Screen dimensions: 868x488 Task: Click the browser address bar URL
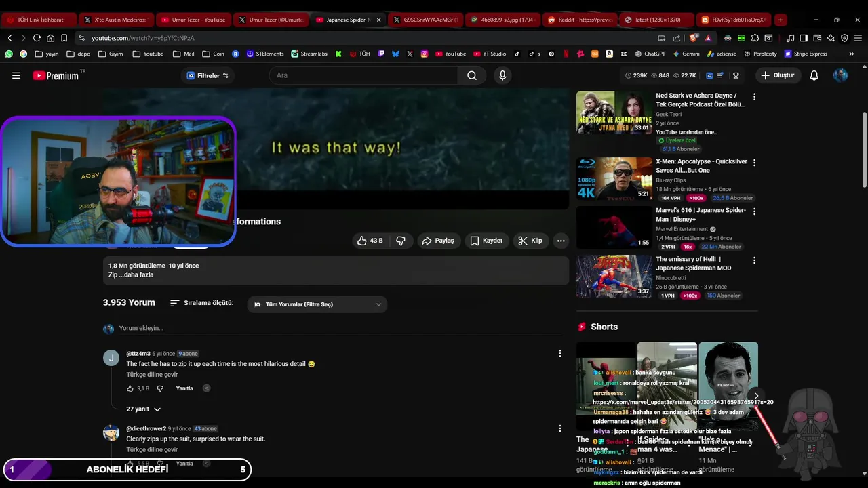click(x=142, y=38)
